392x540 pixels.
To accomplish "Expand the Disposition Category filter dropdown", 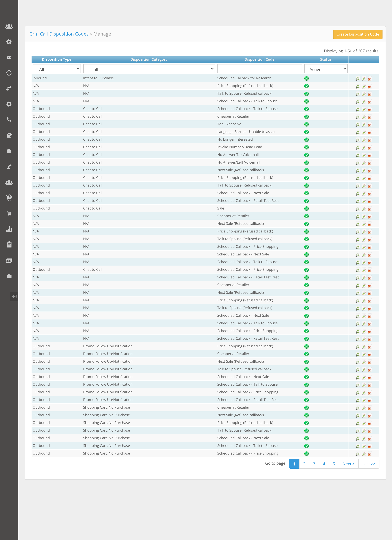I will [149, 69].
